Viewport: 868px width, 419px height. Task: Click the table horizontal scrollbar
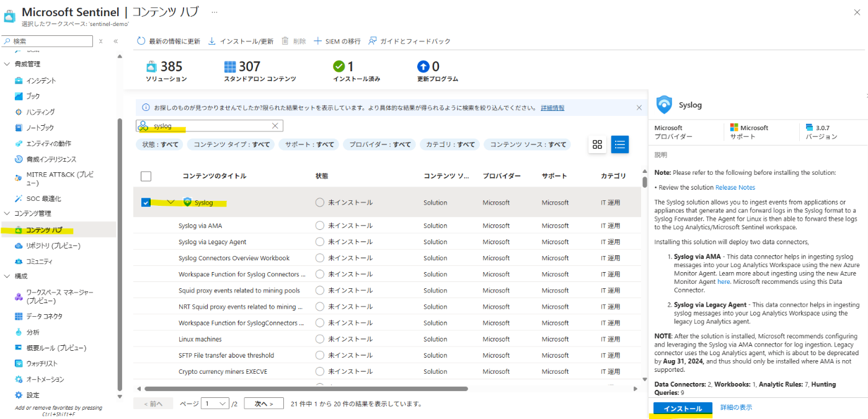pos(306,389)
